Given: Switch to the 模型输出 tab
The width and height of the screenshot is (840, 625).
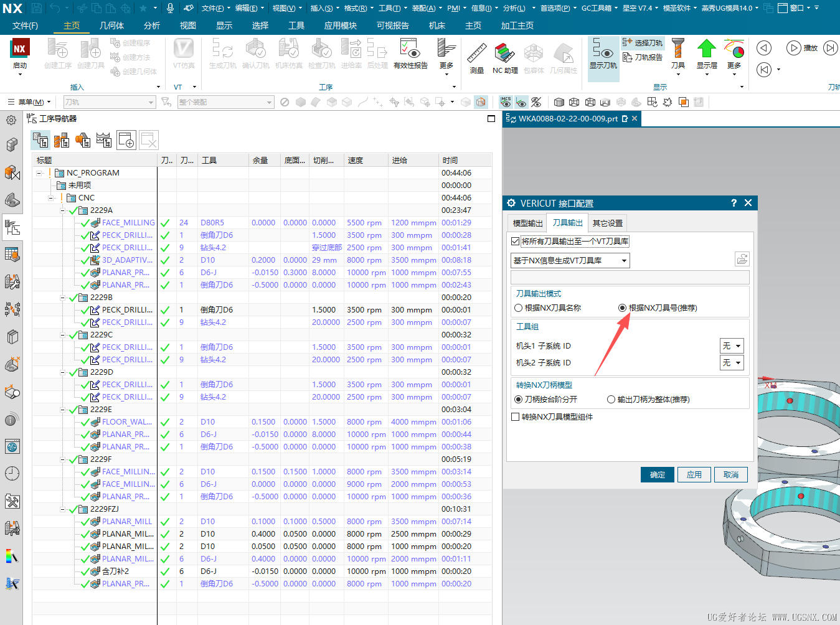Looking at the screenshot, I should point(527,223).
